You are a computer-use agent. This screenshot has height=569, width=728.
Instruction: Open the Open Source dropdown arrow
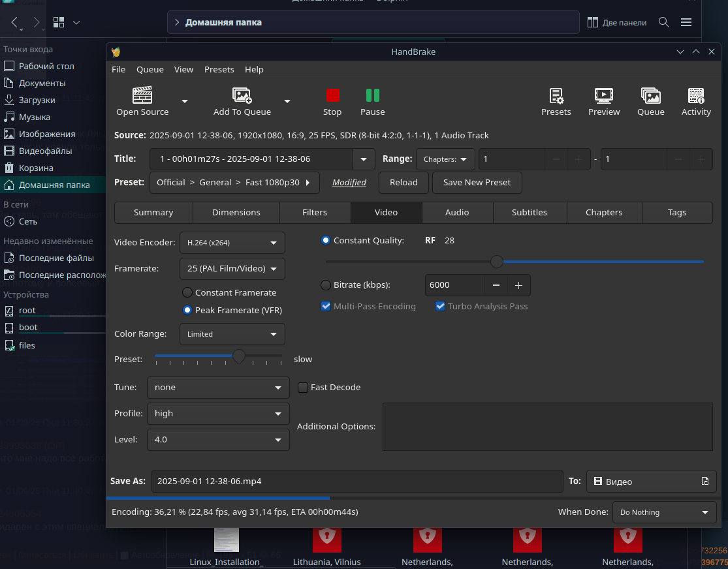(x=185, y=101)
